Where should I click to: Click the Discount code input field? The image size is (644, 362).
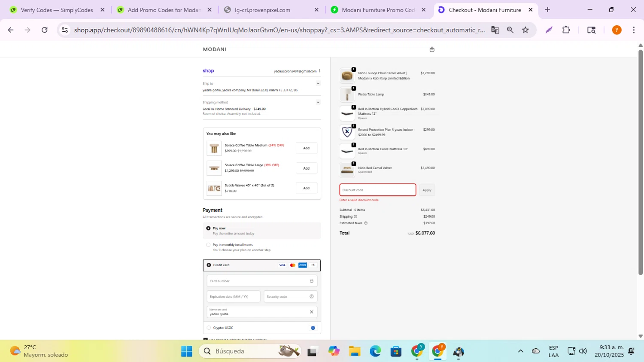tap(378, 190)
